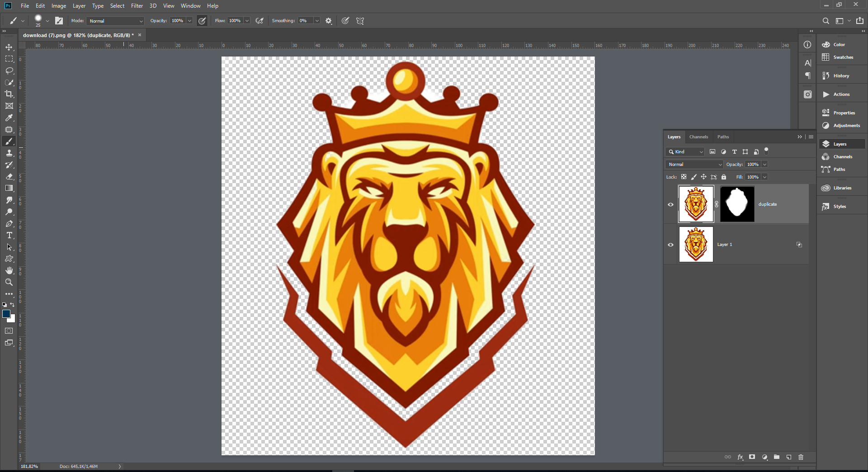The height and width of the screenshot is (472, 868).
Task: Open the Kind filter dropdown
Action: (x=685, y=152)
